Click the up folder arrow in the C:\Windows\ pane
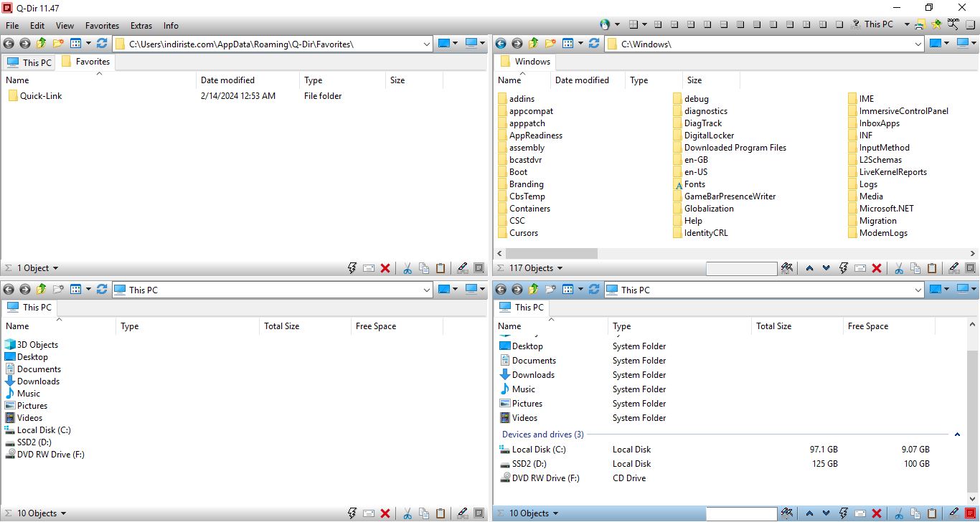The width and height of the screenshot is (980, 522). tap(533, 44)
